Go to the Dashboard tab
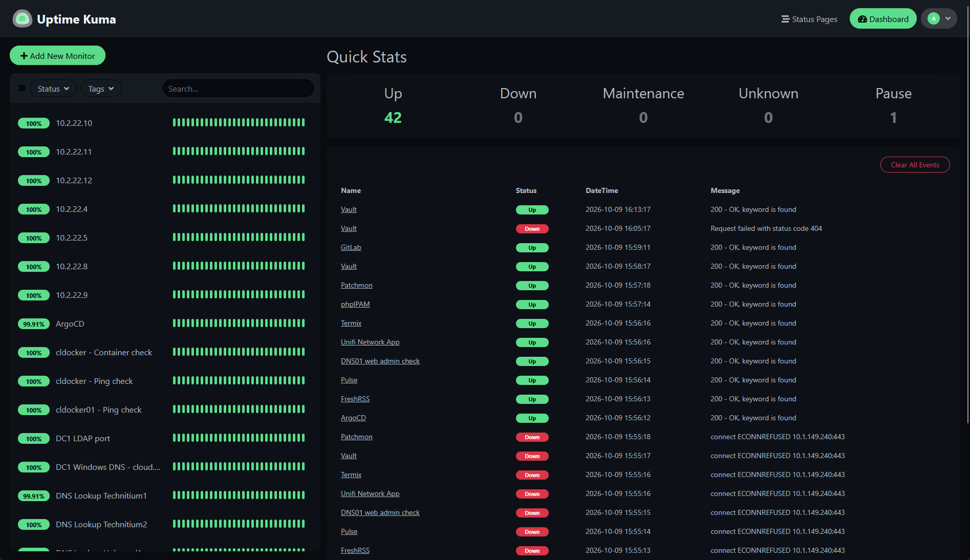This screenshot has height=560, width=970. [x=883, y=19]
